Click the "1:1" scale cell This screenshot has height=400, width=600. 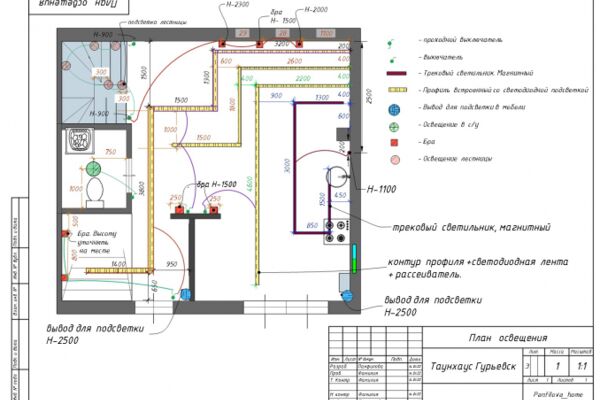click(x=581, y=366)
